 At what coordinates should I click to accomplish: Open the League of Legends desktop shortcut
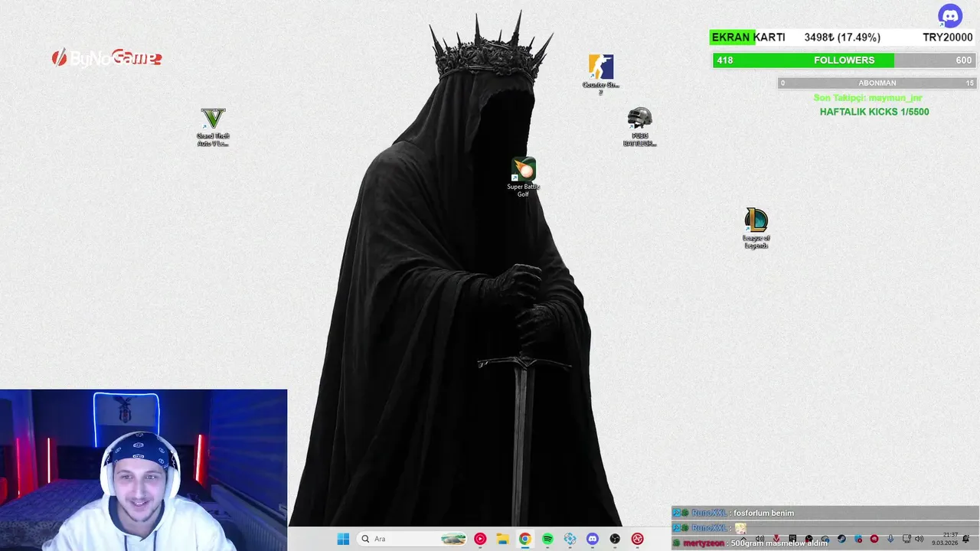click(756, 228)
